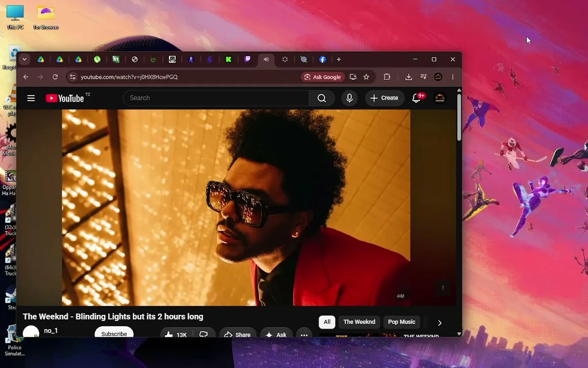
Task: Open the Chrome profile avatar
Action: [438, 77]
